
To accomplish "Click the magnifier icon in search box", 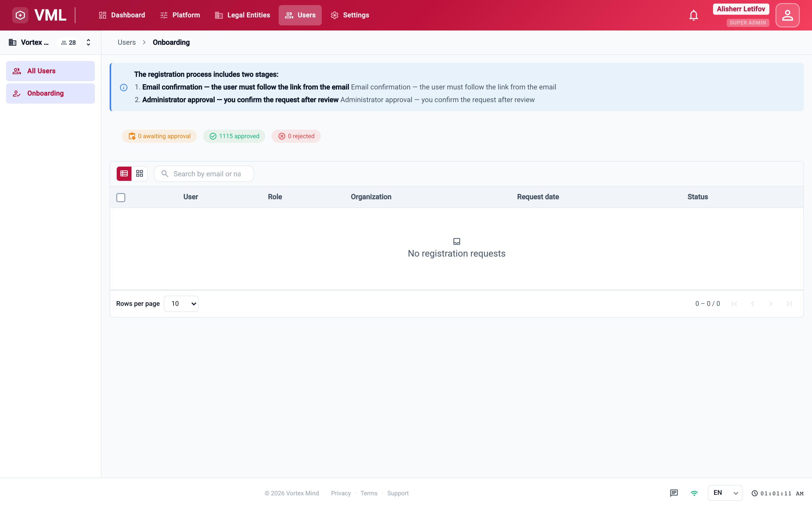I will coord(165,174).
